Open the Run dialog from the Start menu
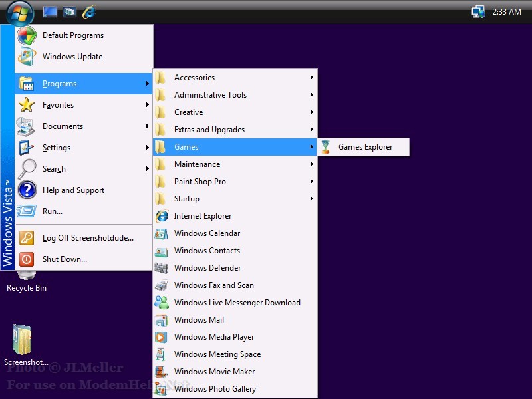Screen dimensions: 532x399 coord(53,211)
